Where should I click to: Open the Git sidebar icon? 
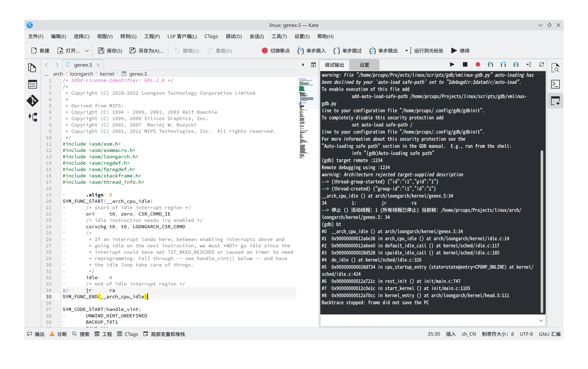click(x=32, y=101)
